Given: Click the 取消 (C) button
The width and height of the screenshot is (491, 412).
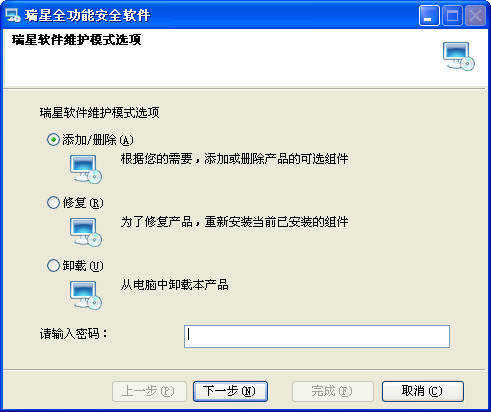Looking at the screenshot, I should (x=423, y=391).
